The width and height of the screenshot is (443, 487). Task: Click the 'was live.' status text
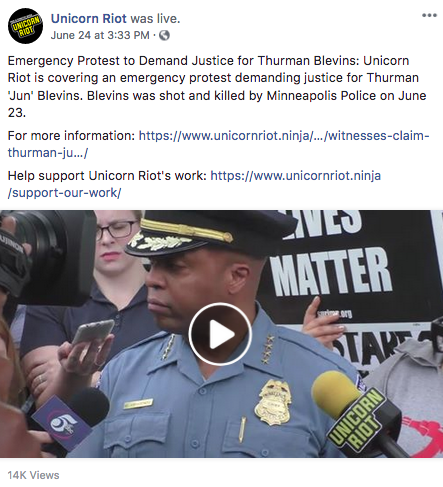click(155, 19)
